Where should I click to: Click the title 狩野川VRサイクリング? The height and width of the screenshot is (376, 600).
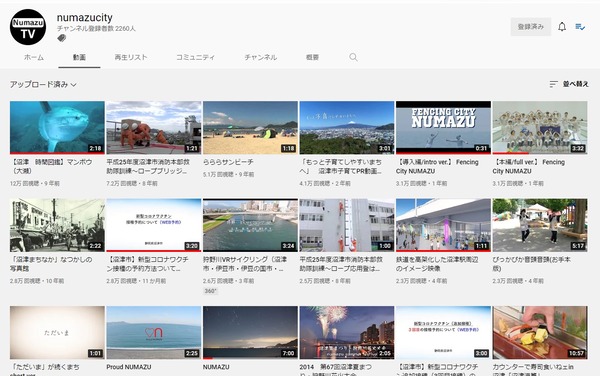[x=245, y=264]
